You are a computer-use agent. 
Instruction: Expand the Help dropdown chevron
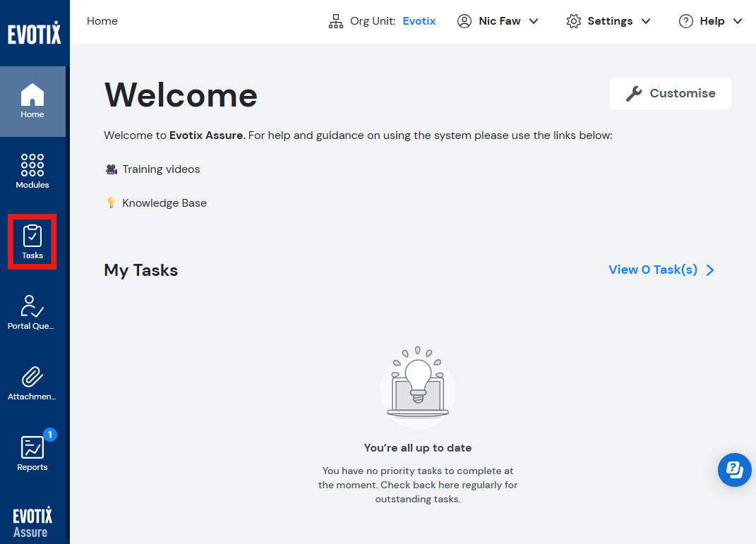click(x=738, y=21)
